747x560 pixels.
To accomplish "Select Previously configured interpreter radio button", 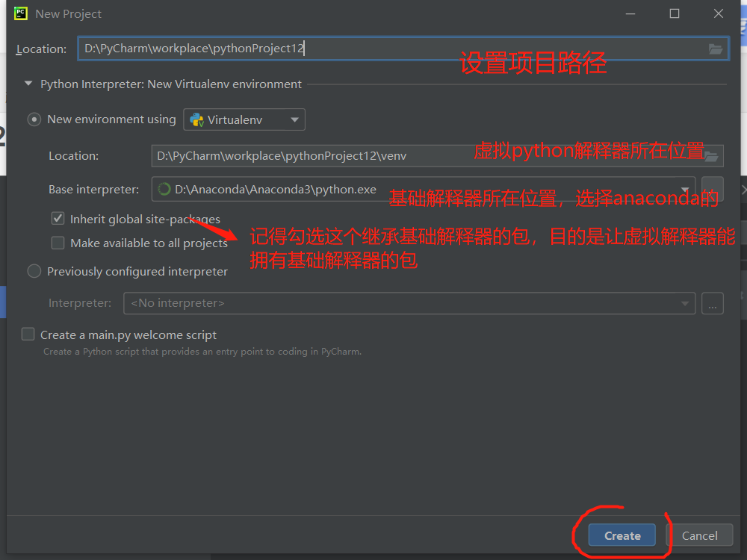I will [x=34, y=271].
